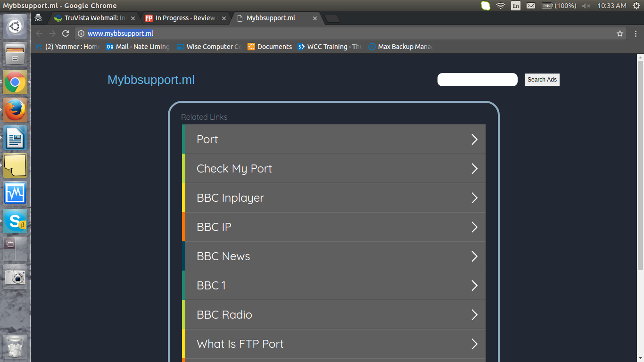Open the Trash in launcher
This screenshot has height=362, width=644.
point(15,347)
